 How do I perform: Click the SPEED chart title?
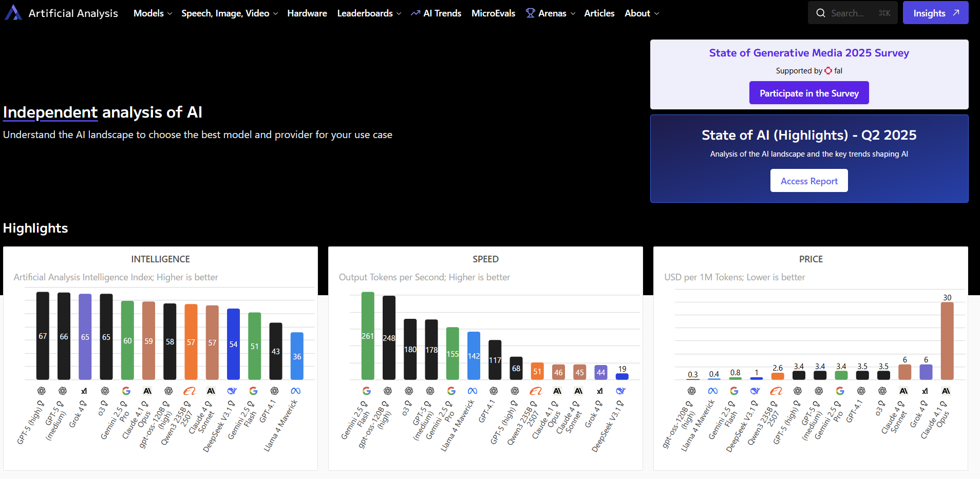pyautogui.click(x=485, y=259)
